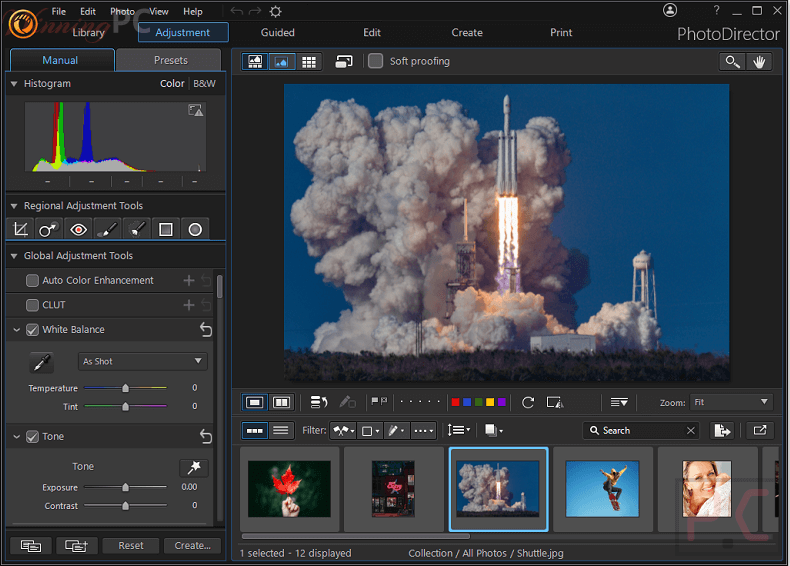Open the Create module
This screenshot has height=566, width=790.
click(467, 33)
